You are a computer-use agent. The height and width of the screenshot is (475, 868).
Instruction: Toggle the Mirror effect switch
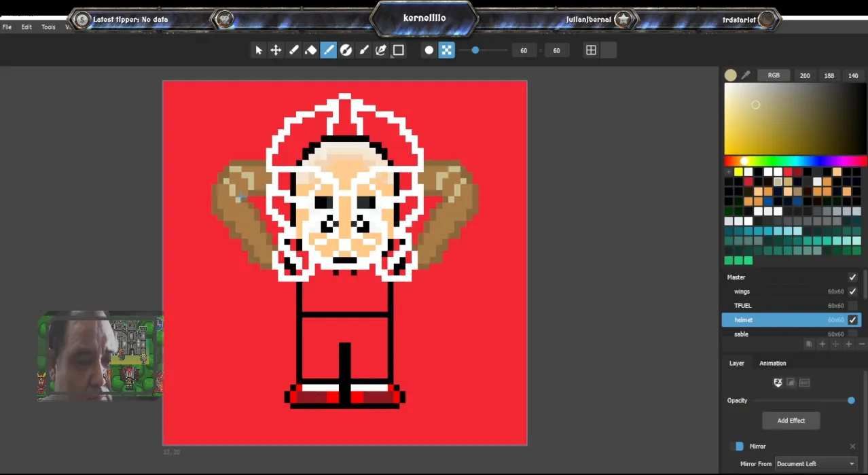(736, 446)
